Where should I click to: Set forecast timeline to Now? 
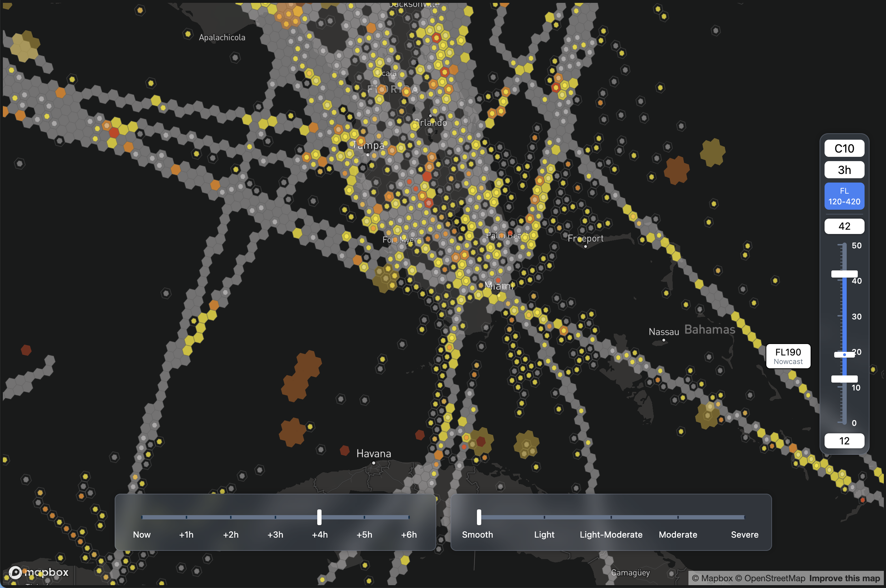[142, 534]
